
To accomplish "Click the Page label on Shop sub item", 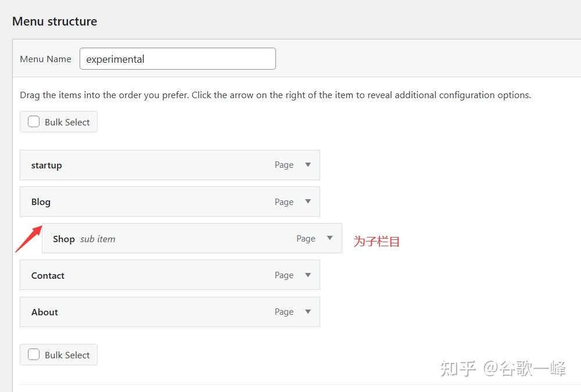I will (x=306, y=238).
